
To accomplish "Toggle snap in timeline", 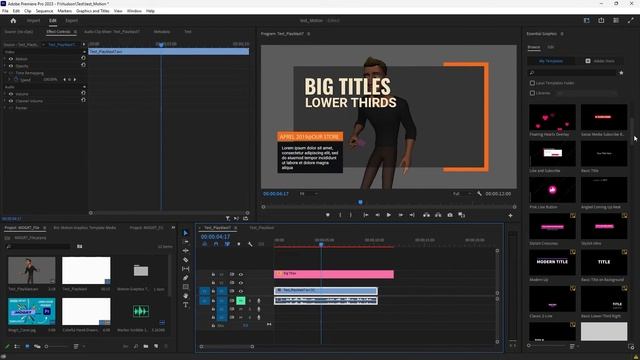I will [x=216, y=244].
